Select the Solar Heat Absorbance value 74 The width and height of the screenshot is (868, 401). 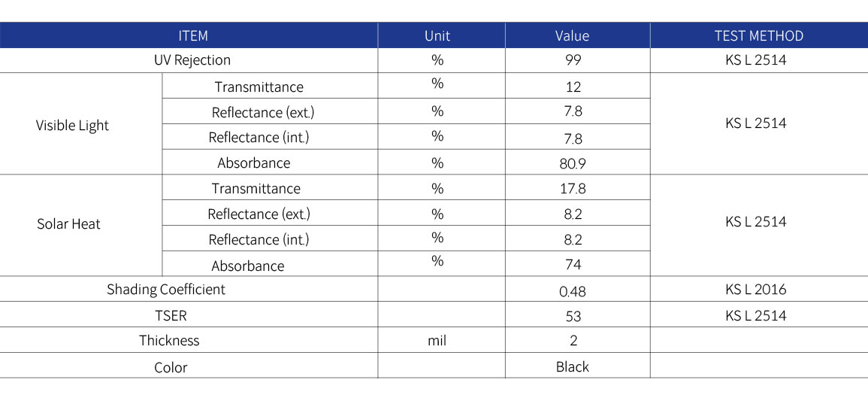(573, 265)
